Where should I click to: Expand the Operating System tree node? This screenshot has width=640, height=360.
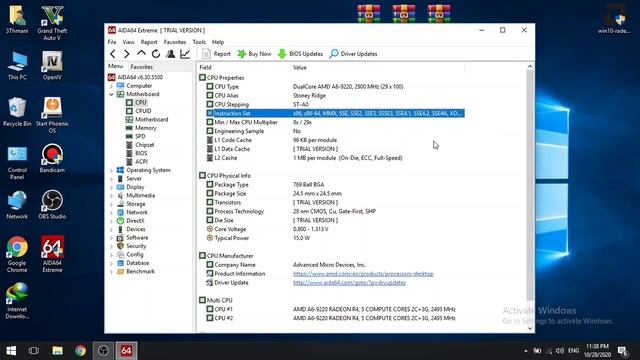point(111,170)
